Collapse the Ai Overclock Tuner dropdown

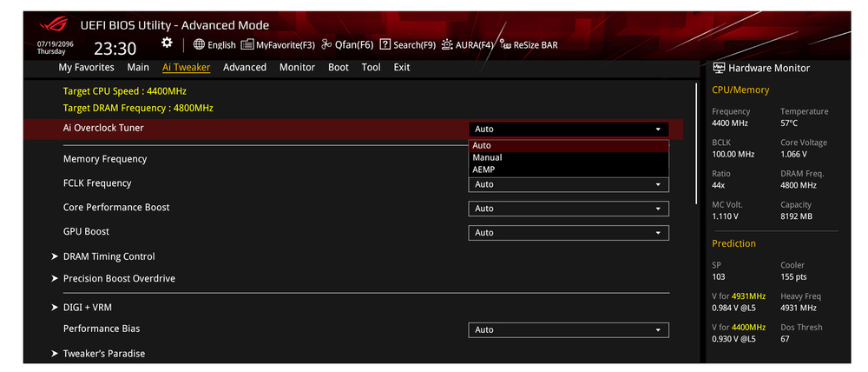coord(569,130)
